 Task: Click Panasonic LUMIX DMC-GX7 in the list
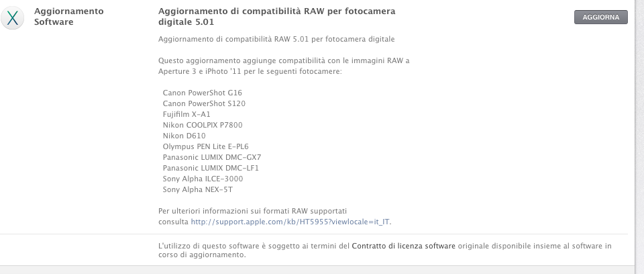tap(212, 156)
